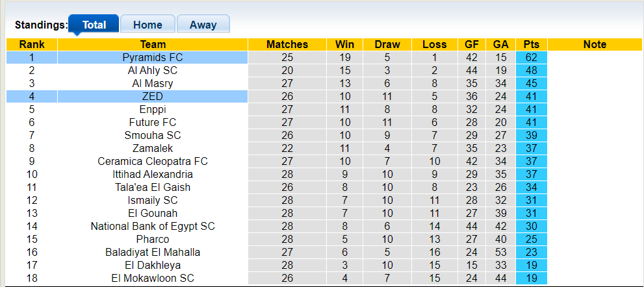Screen dimensions: 644x287
Task: Switch to the Total standings tab
Action: coord(94,25)
